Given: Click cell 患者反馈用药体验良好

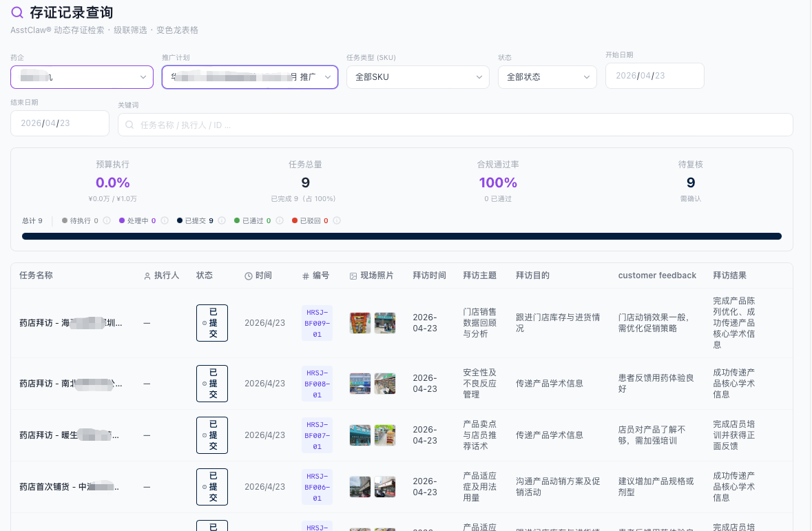Looking at the screenshot, I should [x=656, y=384].
